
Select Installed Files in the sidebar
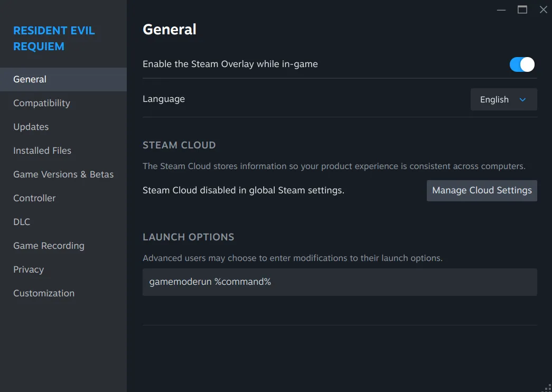point(42,151)
